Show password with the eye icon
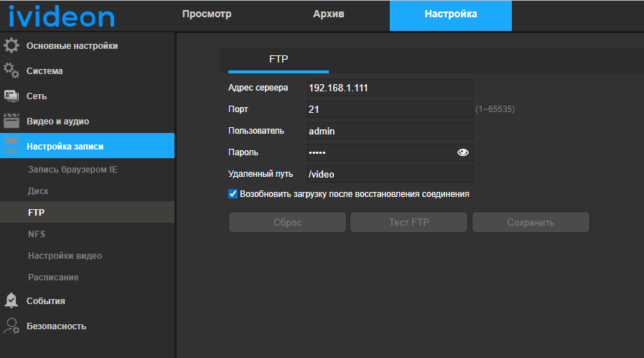This screenshot has width=644, height=358. tap(463, 152)
